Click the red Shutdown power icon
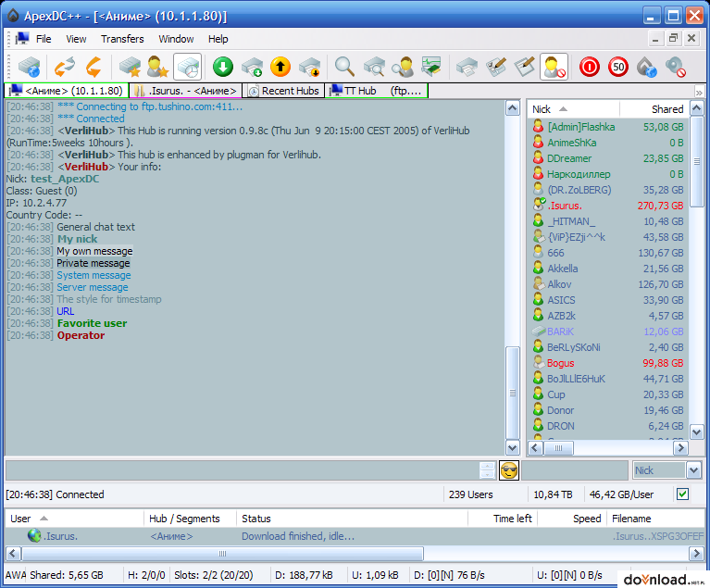 [x=589, y=67]
